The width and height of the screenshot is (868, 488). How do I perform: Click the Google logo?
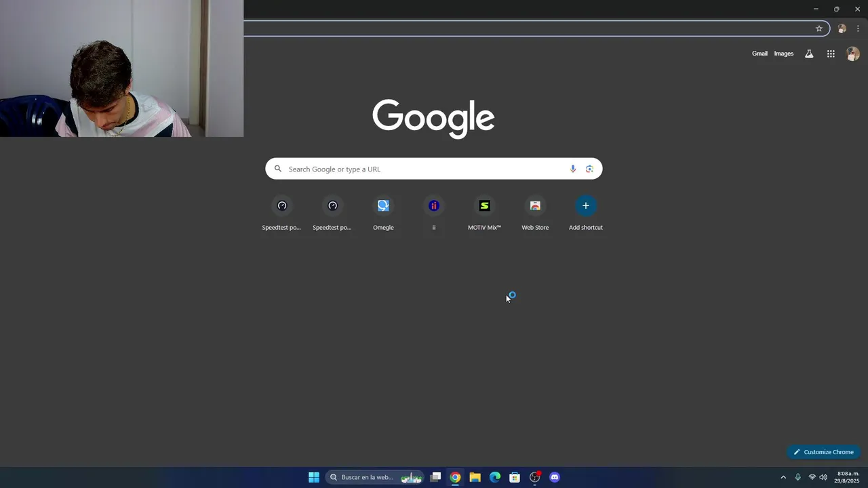(x=433, y=119)
